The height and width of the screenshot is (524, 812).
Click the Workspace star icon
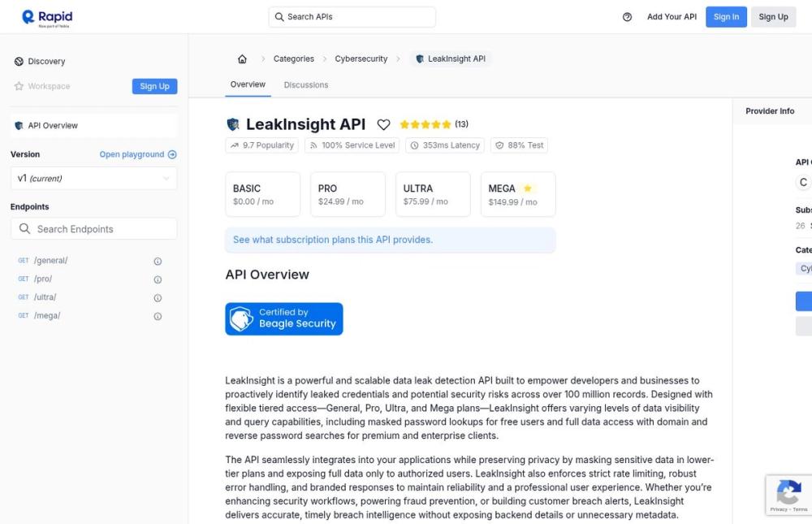pos(19,86)
